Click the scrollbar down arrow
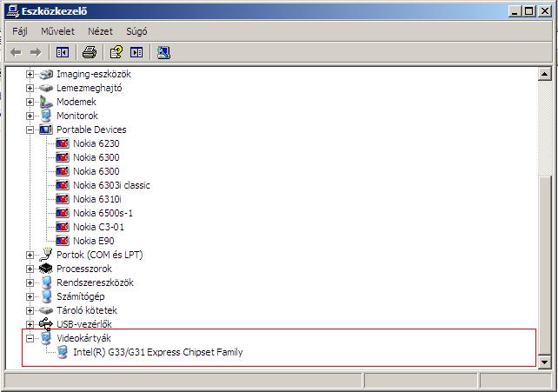This screenshot has height=392, width=558. [x=544, y=362]
